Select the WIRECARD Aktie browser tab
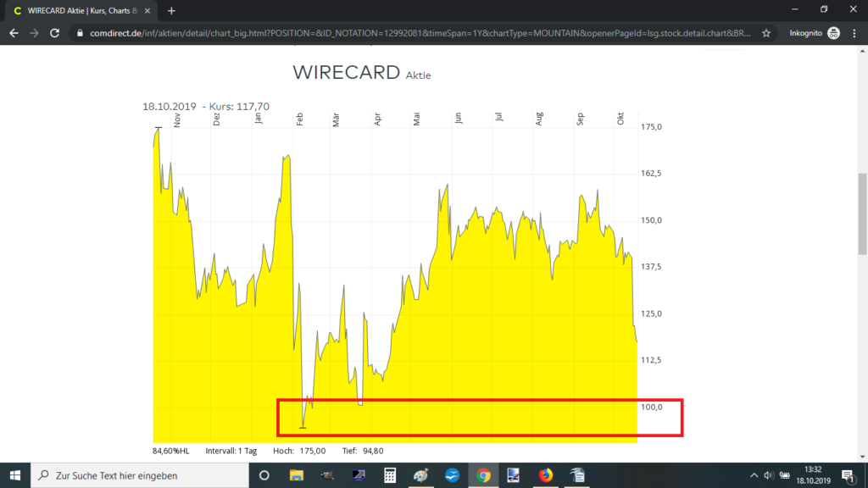The height and width of the screenshot is (488, 868). pos(81,10)
